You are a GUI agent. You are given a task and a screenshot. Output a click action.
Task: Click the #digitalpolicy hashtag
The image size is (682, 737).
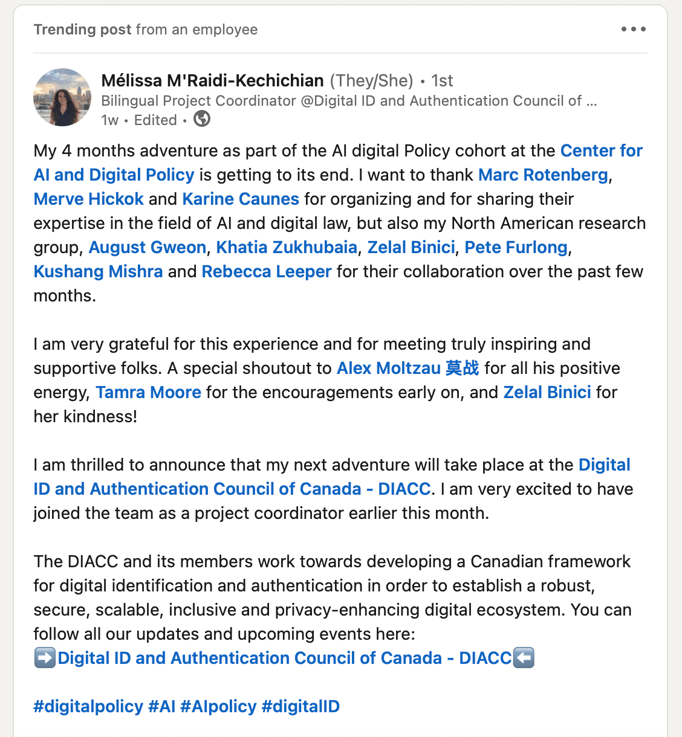(x=88, y=706)
